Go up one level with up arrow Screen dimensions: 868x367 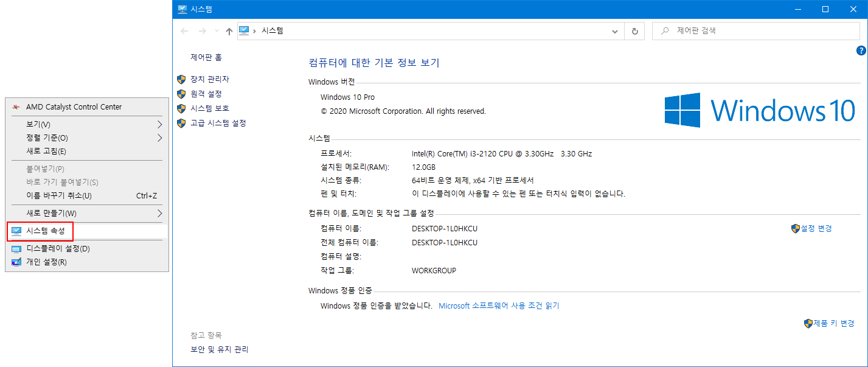click(x=229, y=31)
